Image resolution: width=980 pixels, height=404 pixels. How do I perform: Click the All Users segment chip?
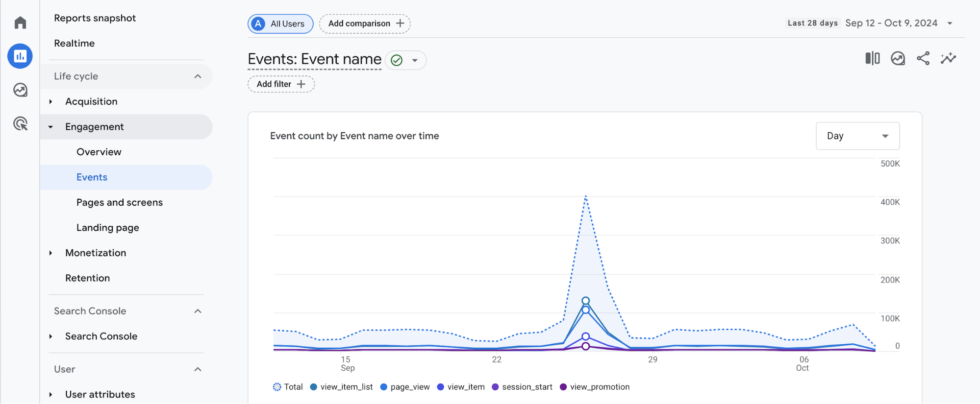pos(280,24)
